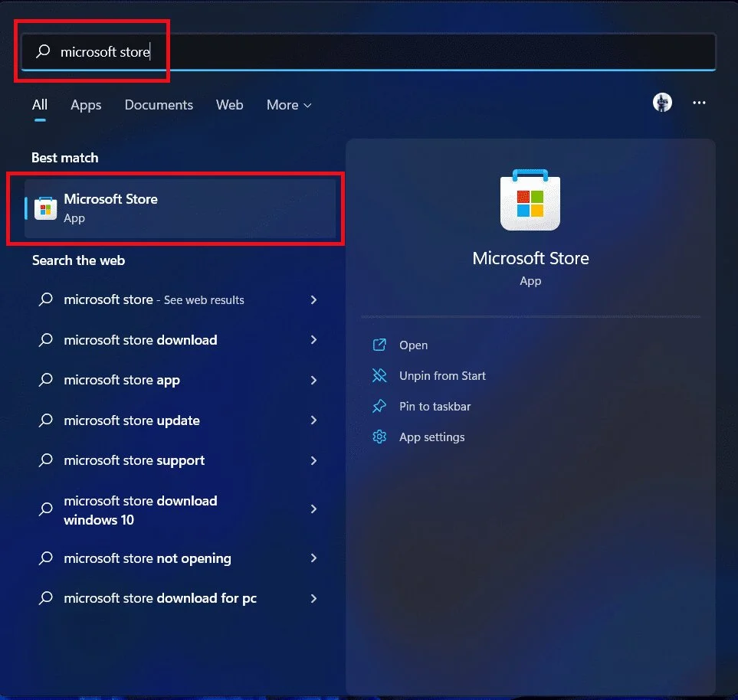Click search icon beside 'microsoft store not opening'

(x=46, y=558)
